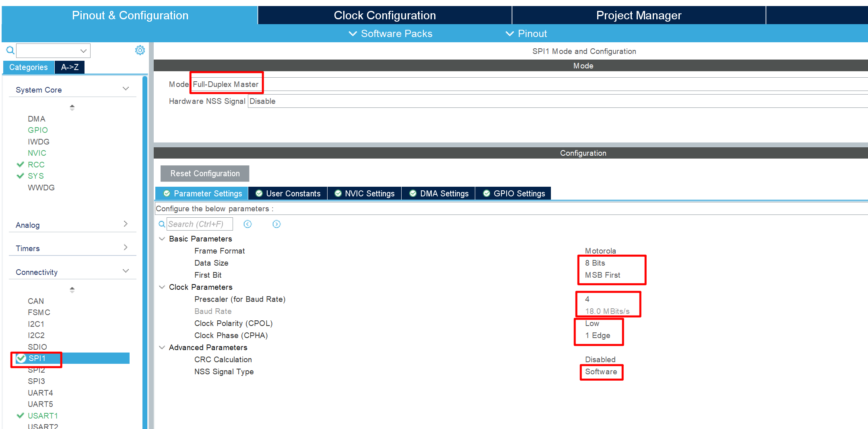Select NVIC in System Core list

tap(37, 153)
